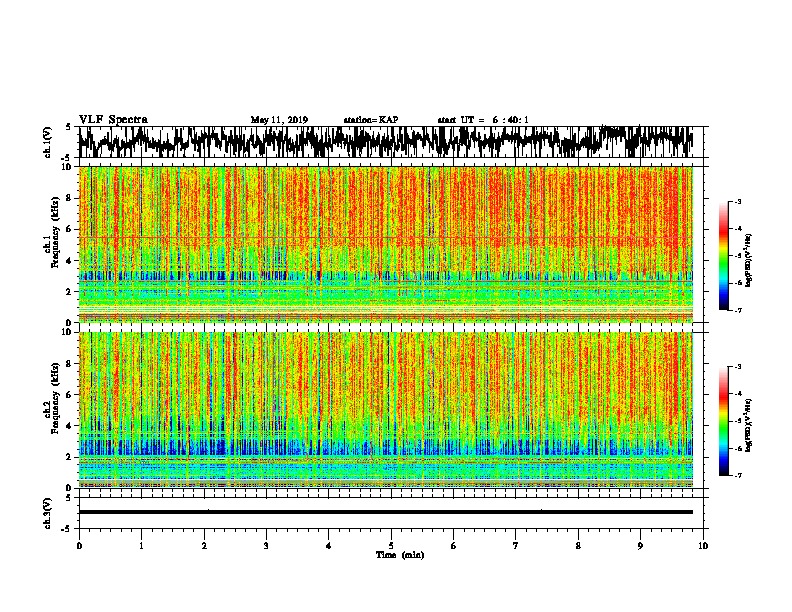Image resolution: width=792 pixels, height=612 pixels.
Task: Click the ch.2 color scale log(PSD) unit label
Action: [x=749, y=425]
